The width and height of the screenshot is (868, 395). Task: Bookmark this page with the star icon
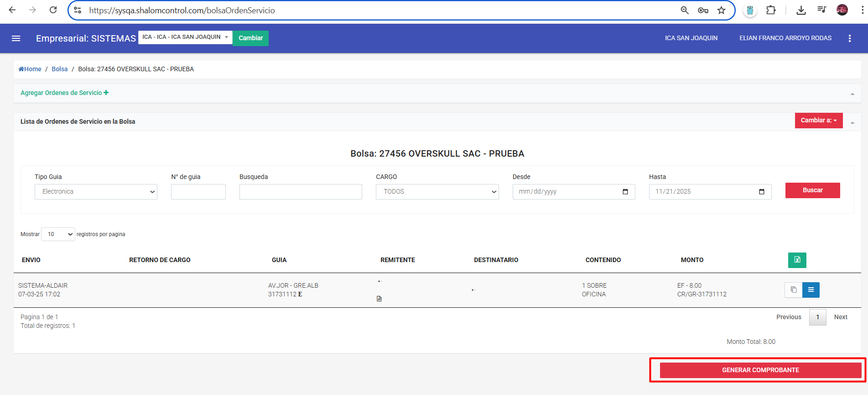[x=721, y=10]
